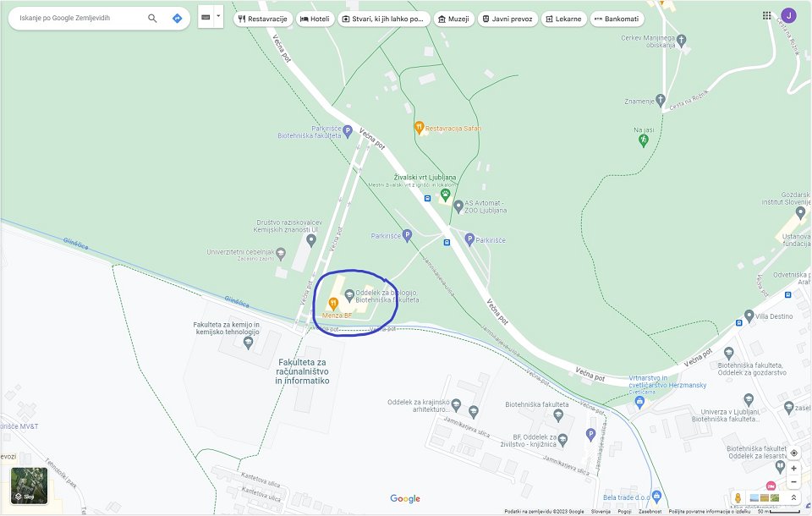The image size is (812, 516).
Task: Zoom out with the minus button
Action: point(793,482)
